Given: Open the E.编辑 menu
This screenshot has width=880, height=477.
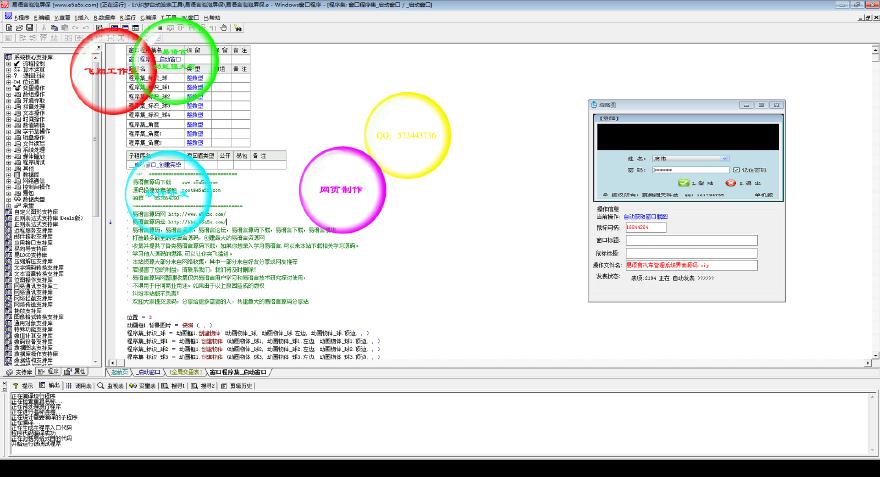Looking at the screenshot, I should point(42,18).
